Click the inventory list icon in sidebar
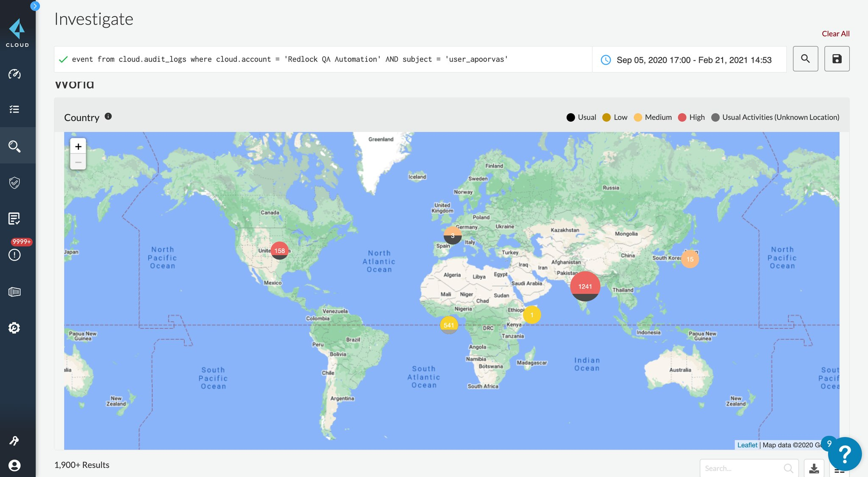This screenshot has height=477, width=868. pos(14,109)
